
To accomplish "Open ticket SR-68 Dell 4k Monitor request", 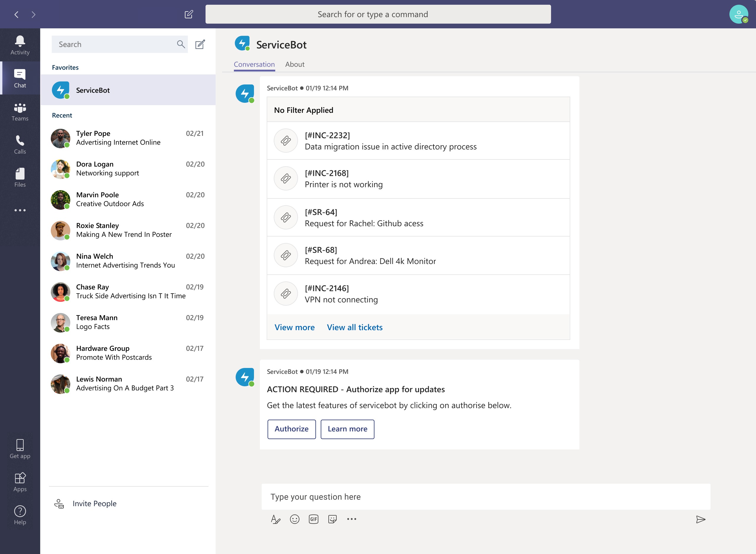I will point(418,255).
